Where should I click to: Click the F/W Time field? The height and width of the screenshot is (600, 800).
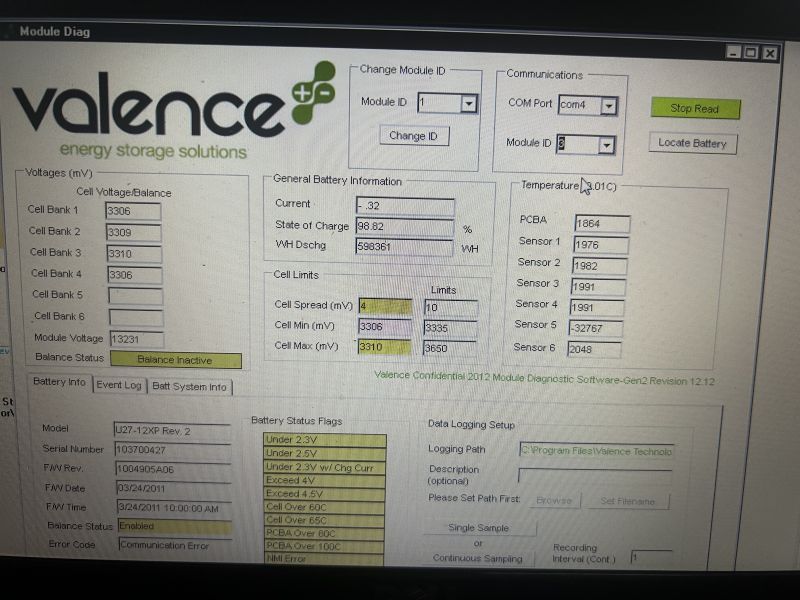point(174,508)
